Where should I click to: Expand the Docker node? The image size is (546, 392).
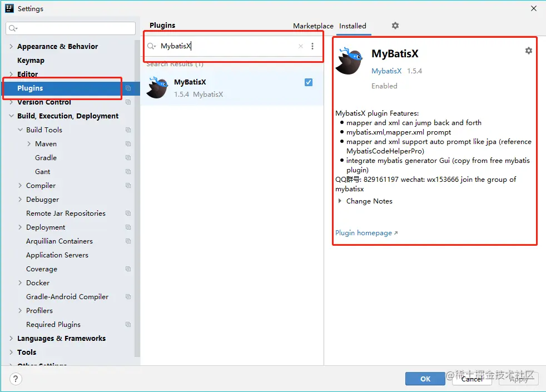tap(20, 282)
